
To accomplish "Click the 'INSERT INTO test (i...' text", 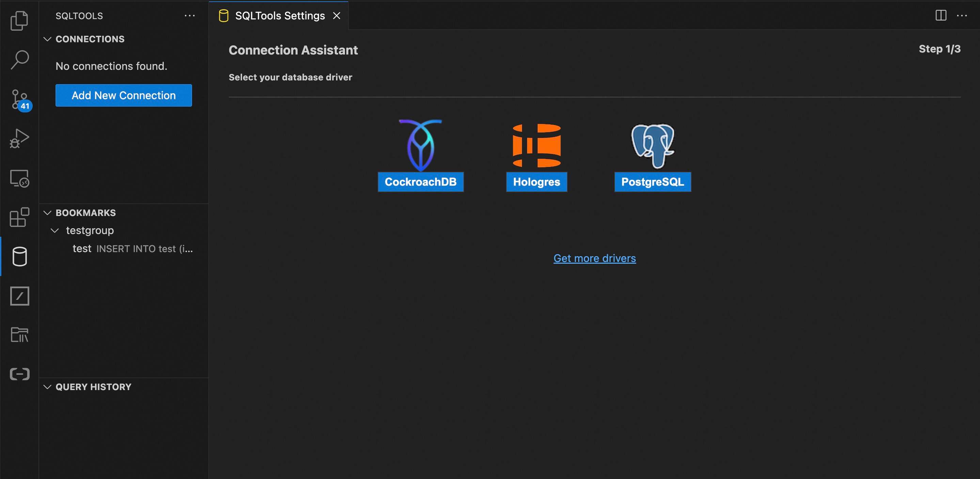I will 145,249.
